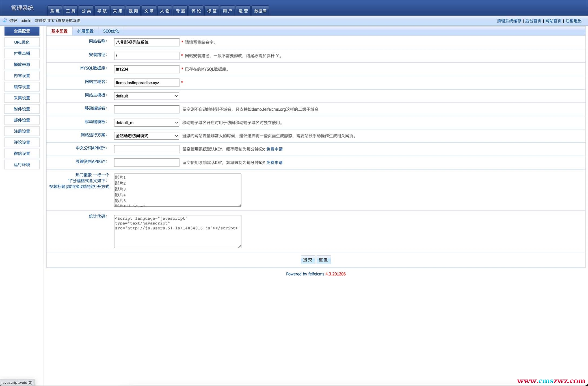This screenshot has height=386, width=588.
Task: Click the 提交 submit button
Action: click(308, 259)
